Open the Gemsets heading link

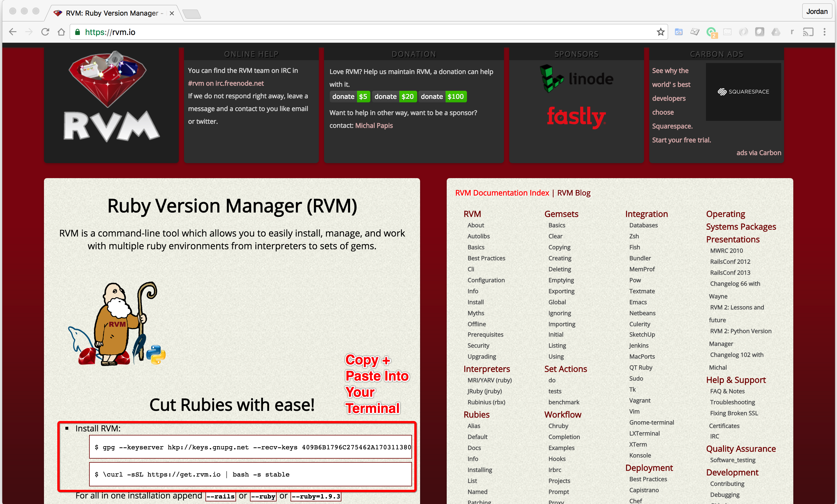(561, 214)
